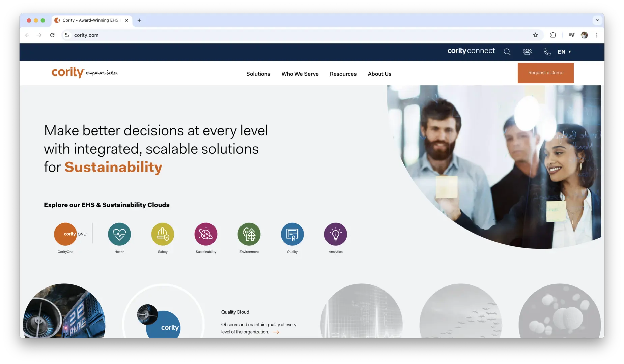Open the CorityOne cloud icon

point(65,234)
